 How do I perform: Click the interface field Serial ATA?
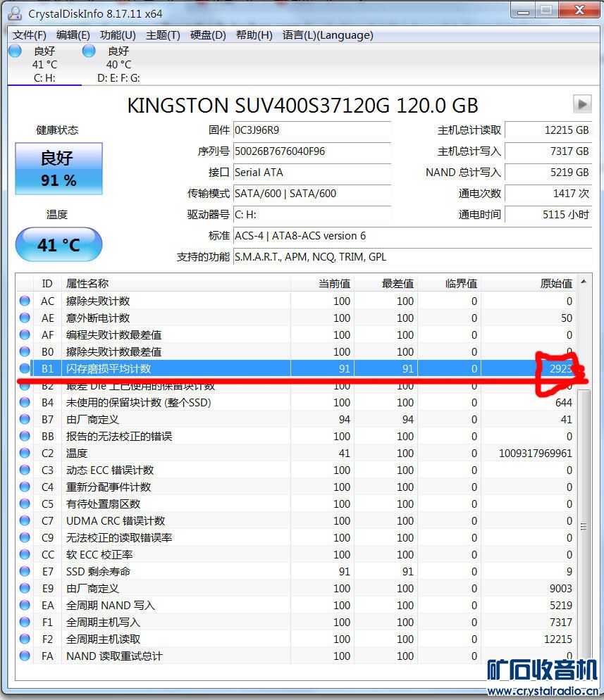(x=312, y=173)
